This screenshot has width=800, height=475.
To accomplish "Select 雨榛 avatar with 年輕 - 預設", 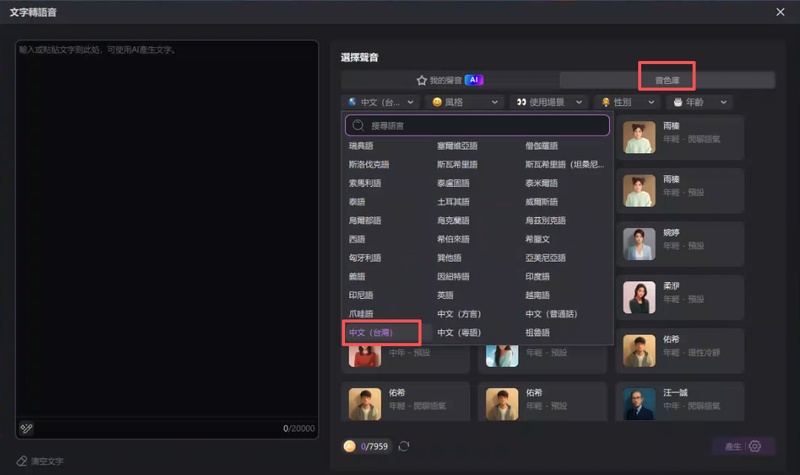I will point(639,191).
